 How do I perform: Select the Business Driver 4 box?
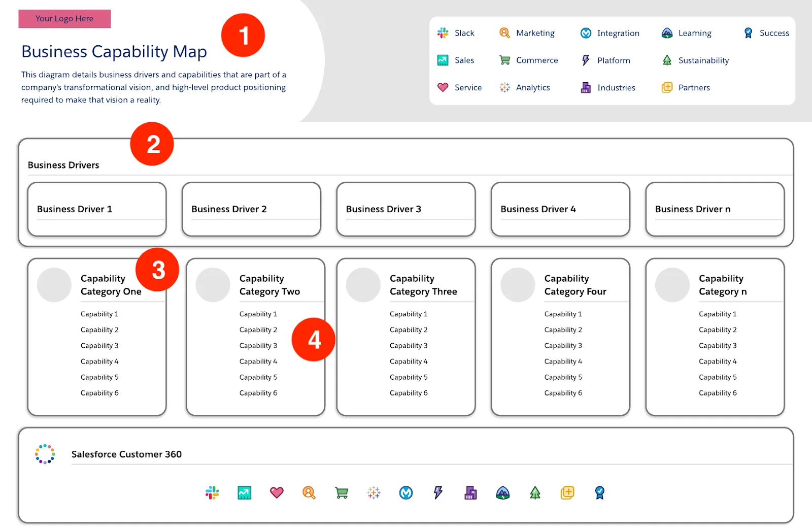pyautogui.click(x=561, y=209)
